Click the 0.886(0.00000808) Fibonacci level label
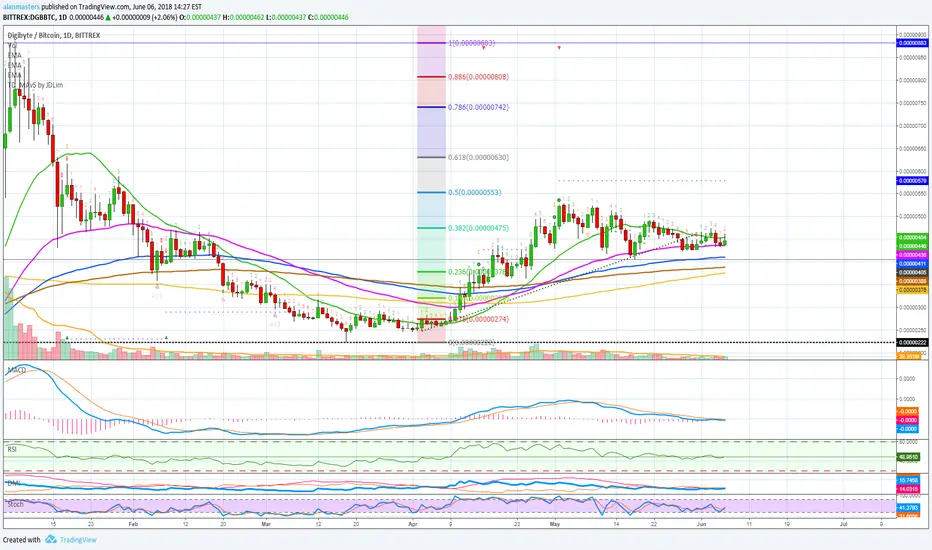 click(478, 77)
